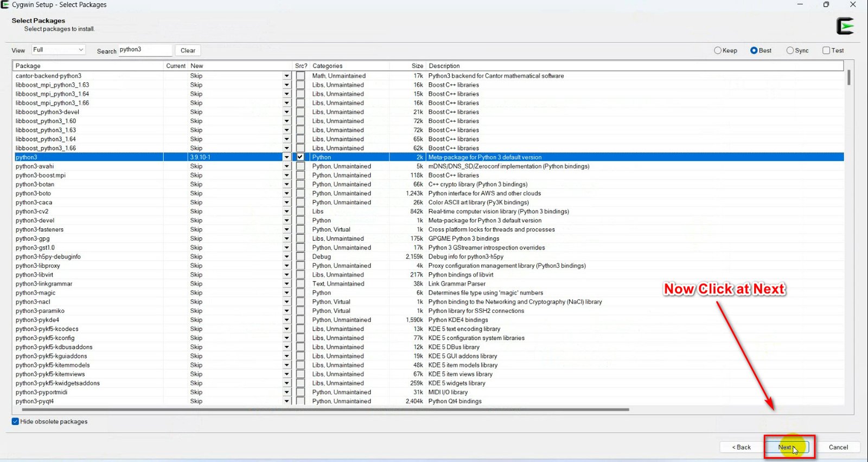
Task: Select the python3-pykf5-kitemmodels package row
Action: pos(428,365)
